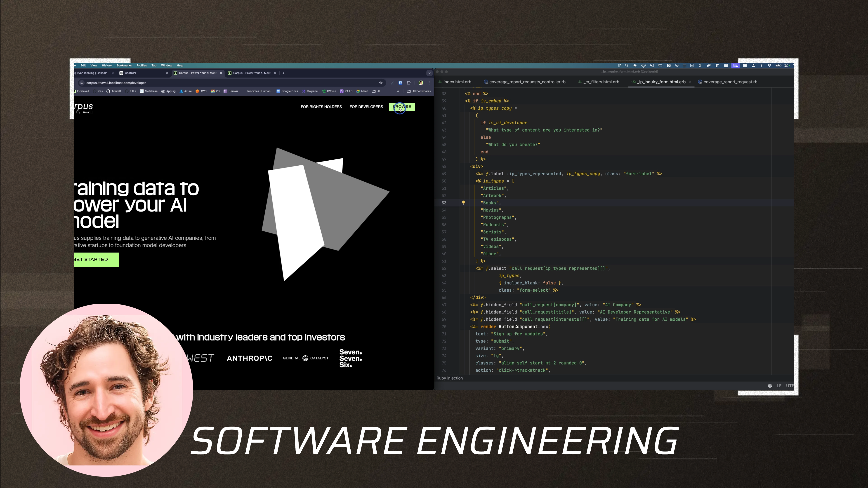Screen dimensions: 868x488
Task: Open the AWS bookmark
Action: (201, 91)
